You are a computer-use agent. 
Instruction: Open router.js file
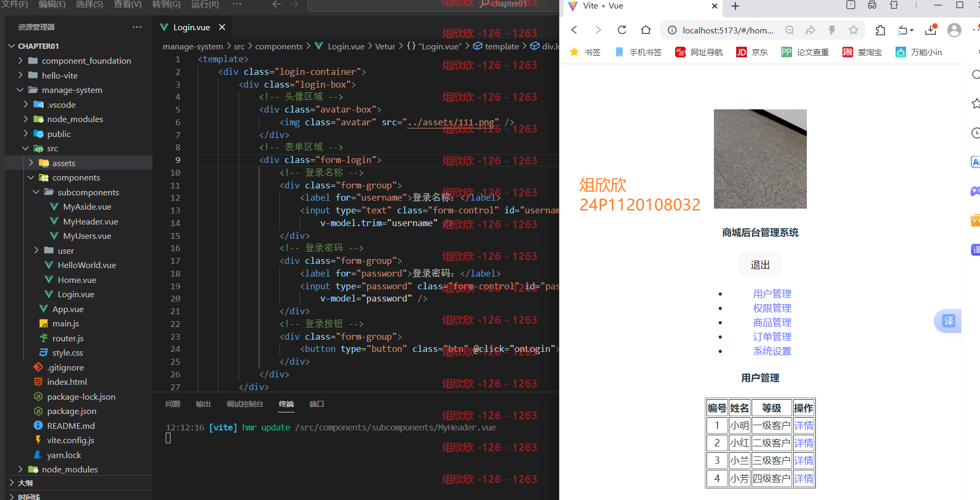pos(68,338)
